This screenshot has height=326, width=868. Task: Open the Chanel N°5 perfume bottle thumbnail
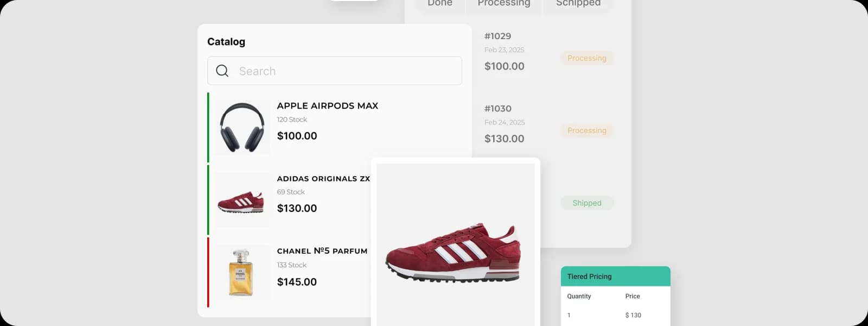click(242, 272)
